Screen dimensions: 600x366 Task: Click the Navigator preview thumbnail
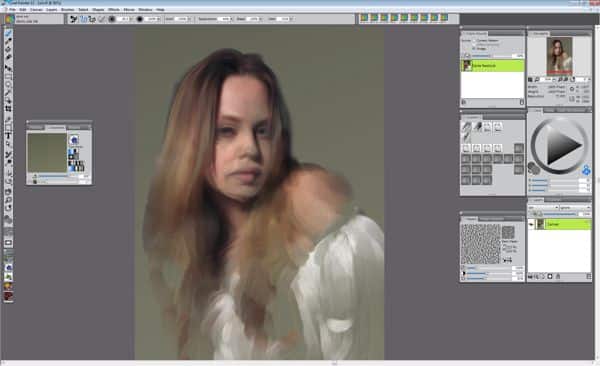(559, 56)
